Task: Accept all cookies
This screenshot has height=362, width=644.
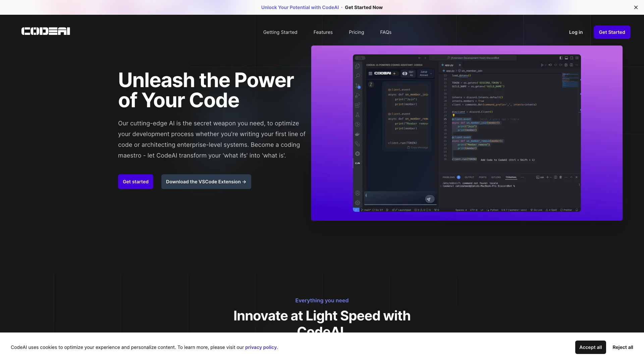Action: coord(590,347)
